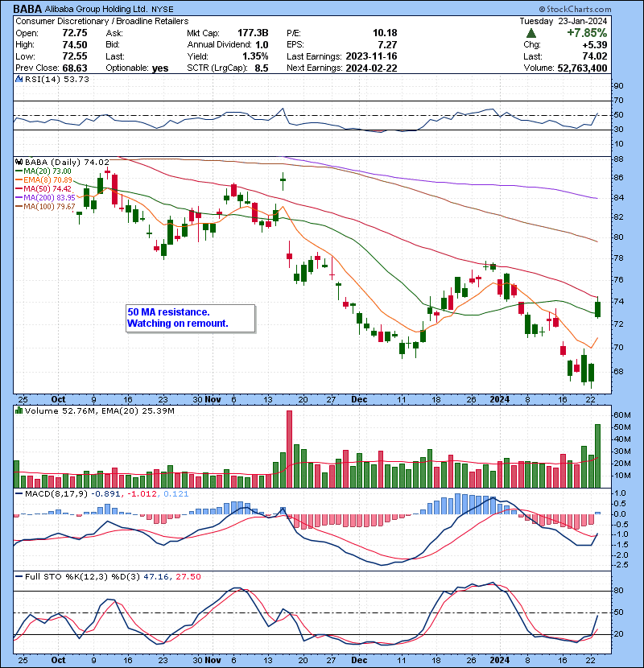644x668 pixels.
Task: Click the Consumer Discretionary / Broadline Retailers sector line
Action: coord(102,21)
